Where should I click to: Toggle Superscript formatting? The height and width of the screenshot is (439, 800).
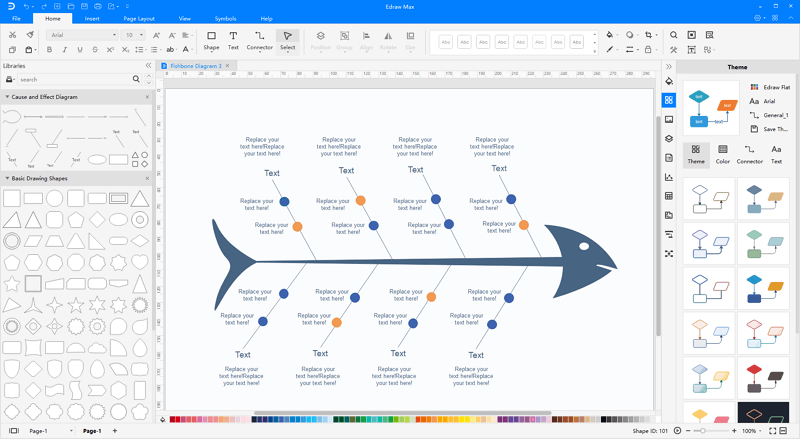coord(110,50)
